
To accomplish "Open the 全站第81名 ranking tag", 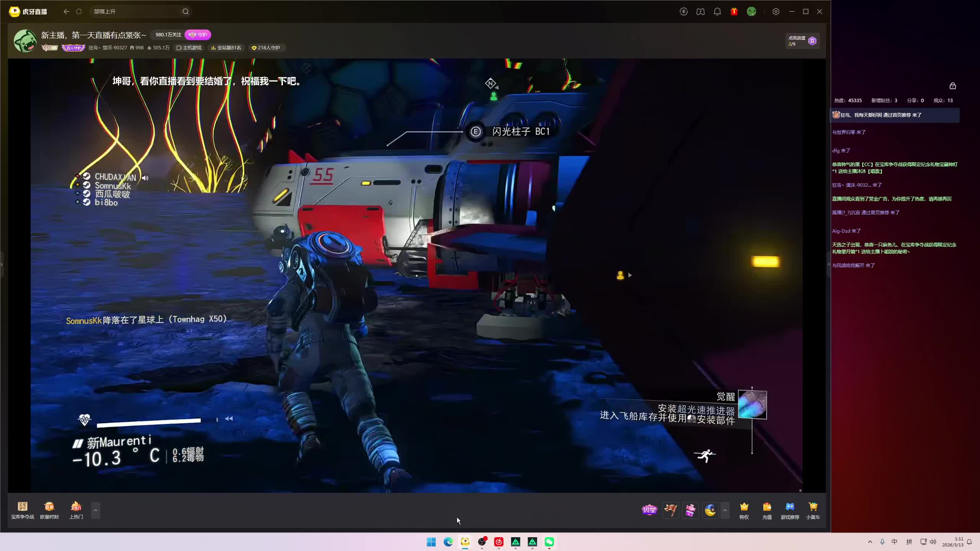I will (x=226, y=48).
